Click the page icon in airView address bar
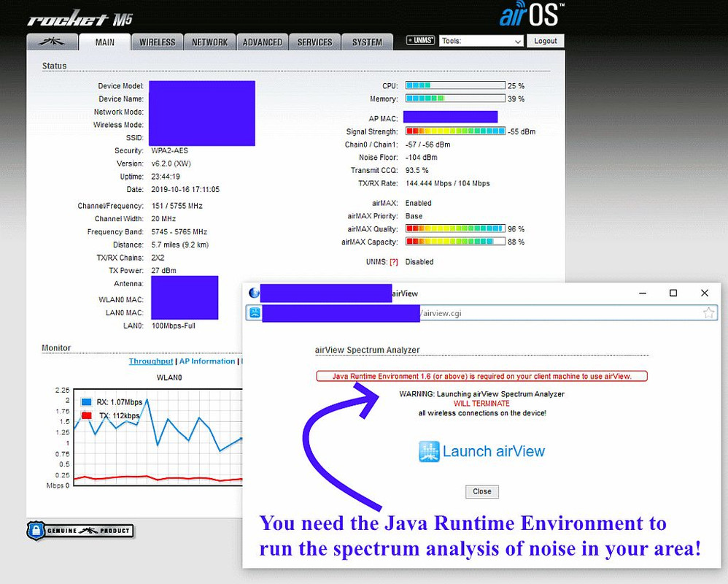The width and height of the screenshot is (728, 584). (255, 312)
